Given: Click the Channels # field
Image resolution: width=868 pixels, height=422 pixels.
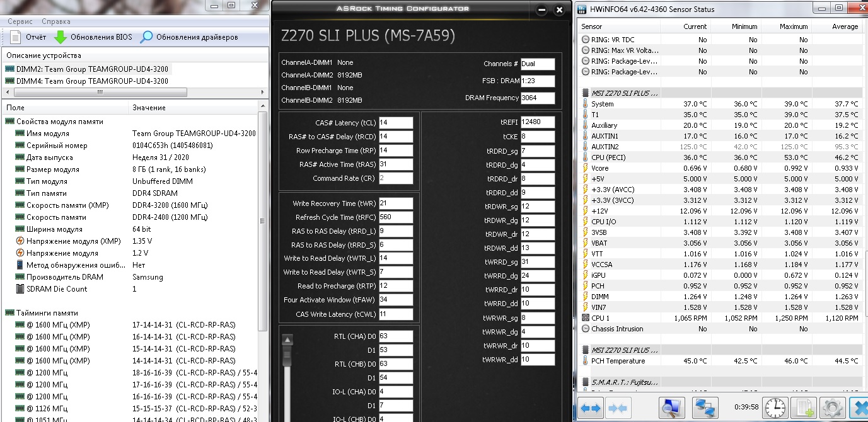Looking at the screenshot, I should [538, 64].
